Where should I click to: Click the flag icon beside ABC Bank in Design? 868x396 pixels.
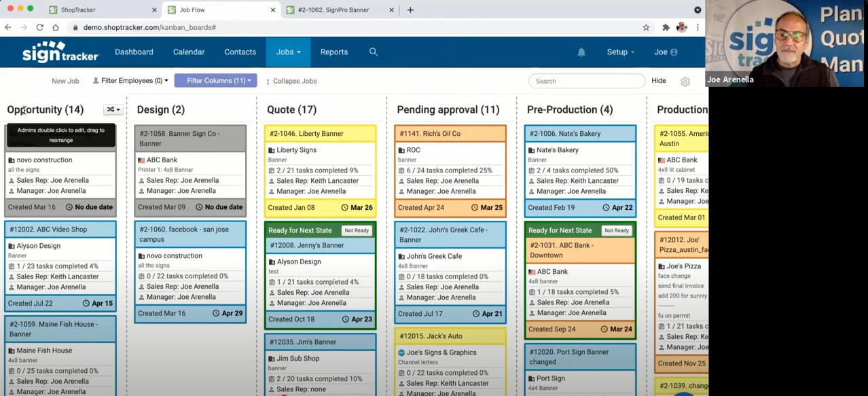coord(141,160)
